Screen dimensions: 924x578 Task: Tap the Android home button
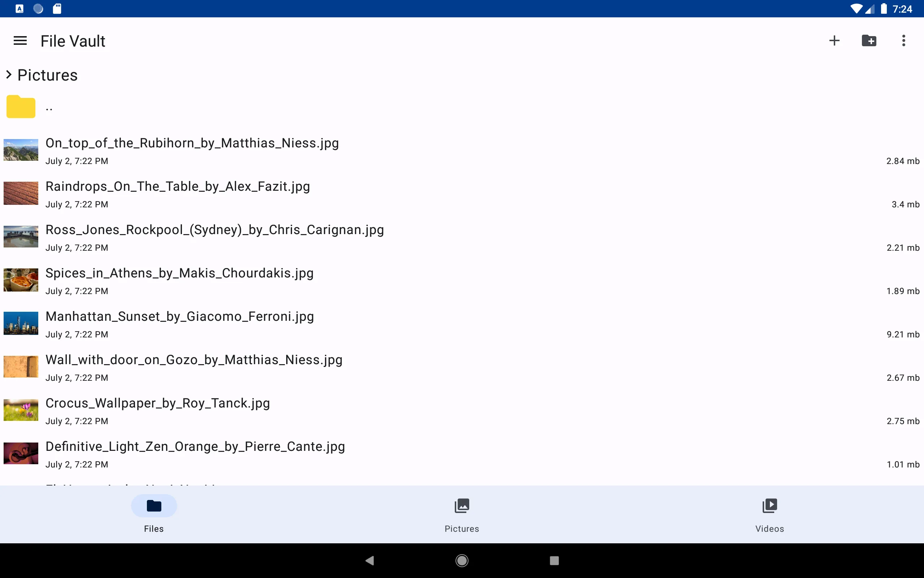[x=462, y=560]
